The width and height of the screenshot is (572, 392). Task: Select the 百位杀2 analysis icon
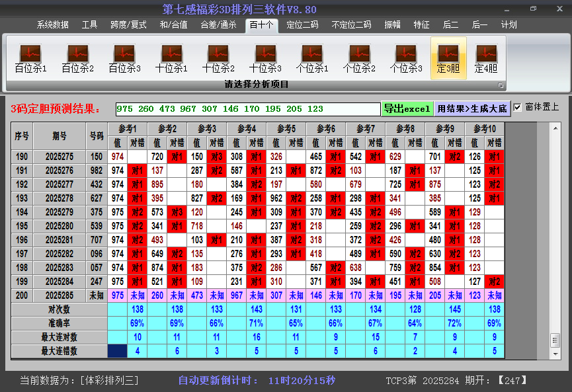pyautogui.click(x=77, y=58)
